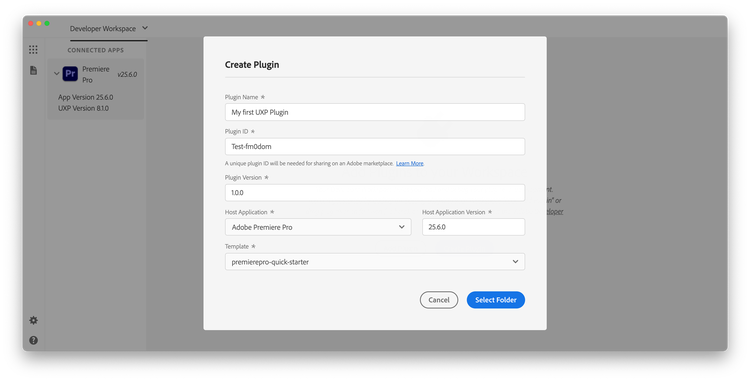Click the Cancel button
750x381 pixels.
(x=439, y=300)
